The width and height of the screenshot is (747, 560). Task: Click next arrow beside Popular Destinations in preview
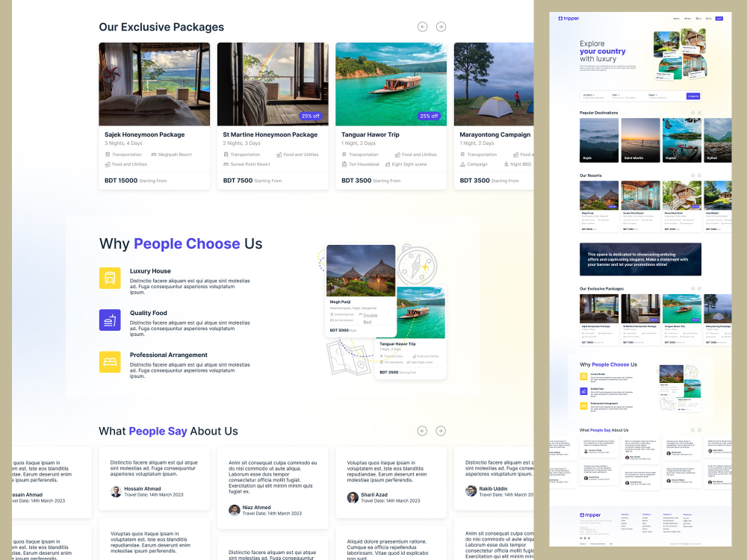click(699, 113)
